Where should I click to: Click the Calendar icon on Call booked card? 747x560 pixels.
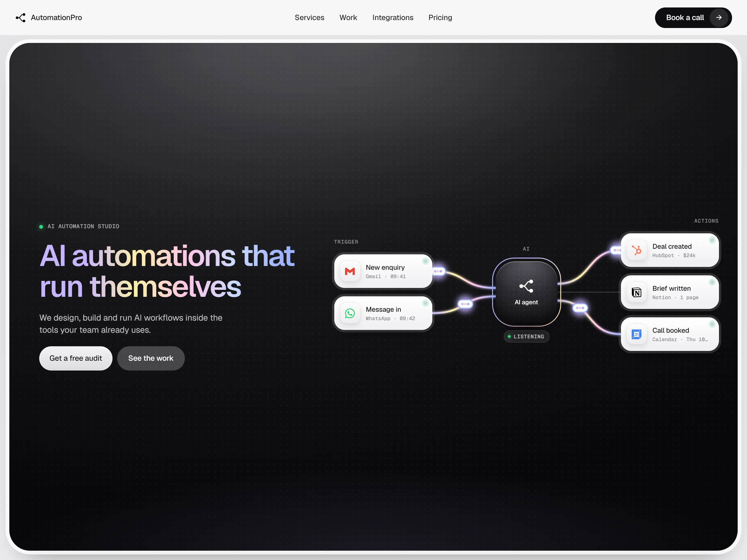coord(637,334)
